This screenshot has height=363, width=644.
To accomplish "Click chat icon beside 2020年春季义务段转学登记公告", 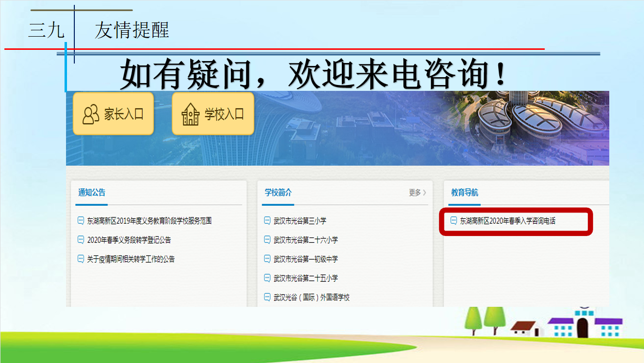I will click(x=81, y=240).
